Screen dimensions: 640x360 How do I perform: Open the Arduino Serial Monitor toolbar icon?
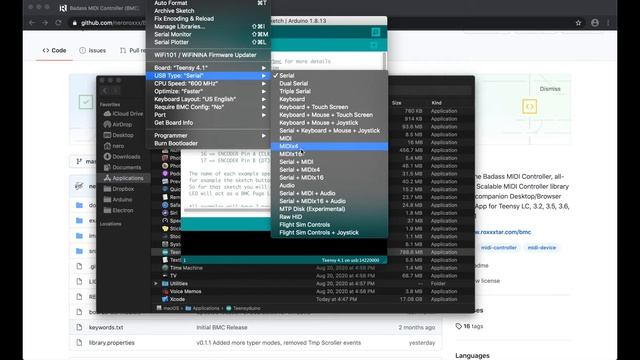[376, 32]
